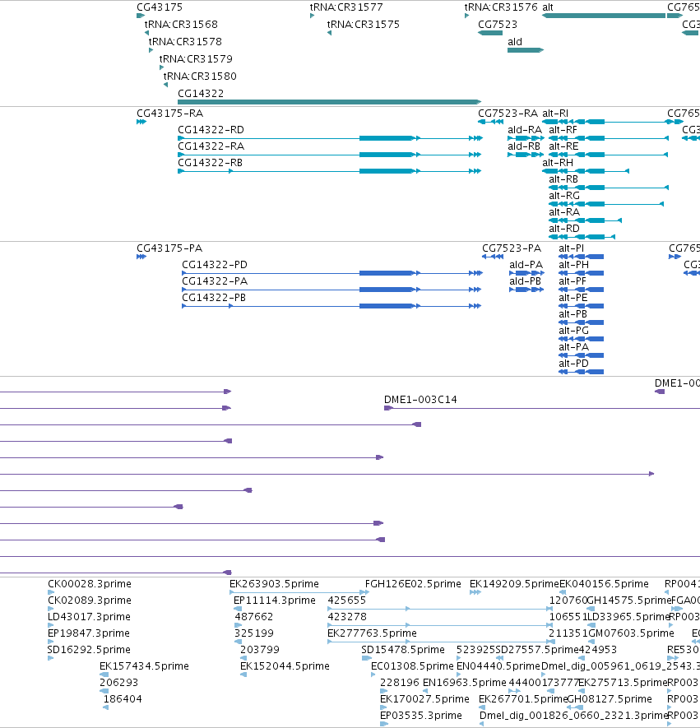The width and height of the screenshot is (700, 728).
Task: Select the alt-PD protein label
Action: (x=574, y=364)
